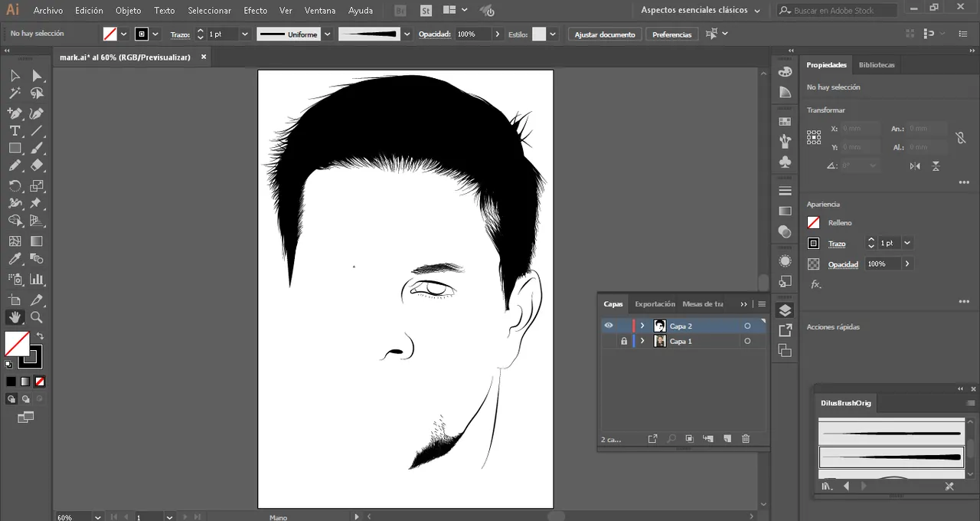The image size is (980, 521).
Task: Set paint mode to None
Action: point(40,382)
